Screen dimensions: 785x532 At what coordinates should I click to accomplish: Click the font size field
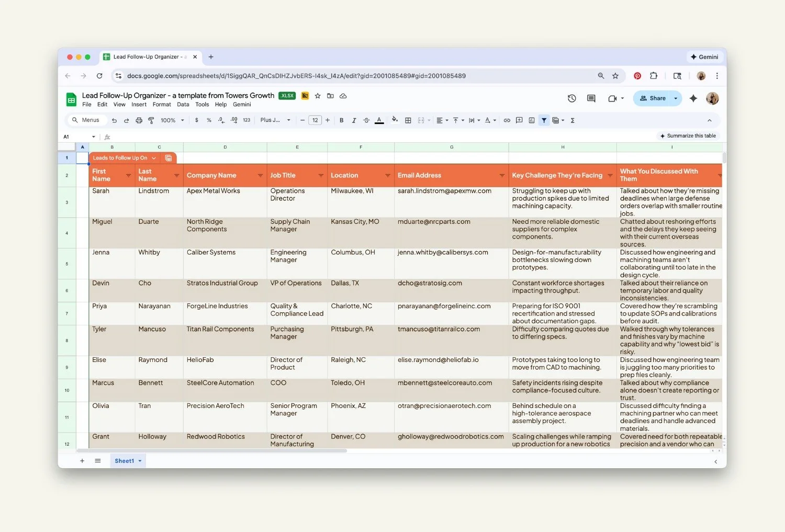(315, 120)
